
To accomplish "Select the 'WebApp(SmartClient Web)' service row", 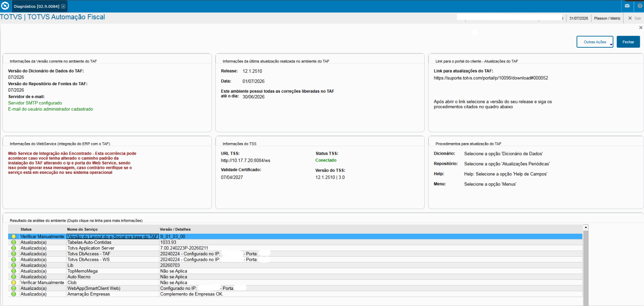I will pyautogui.click(x=295, y=288).
